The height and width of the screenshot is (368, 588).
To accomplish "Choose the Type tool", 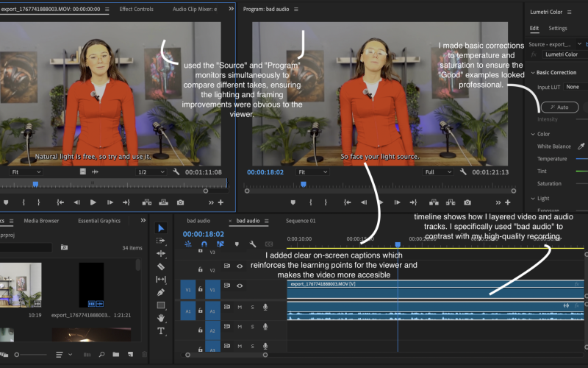I will tap(161, 331).
